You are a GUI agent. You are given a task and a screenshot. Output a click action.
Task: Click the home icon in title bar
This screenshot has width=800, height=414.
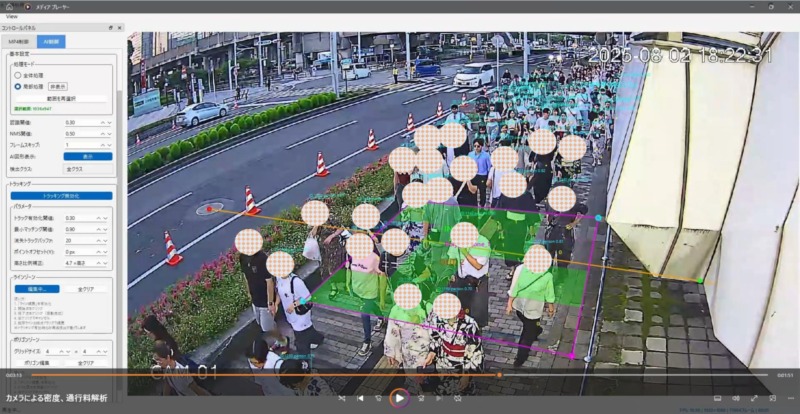tap(7, 6)
